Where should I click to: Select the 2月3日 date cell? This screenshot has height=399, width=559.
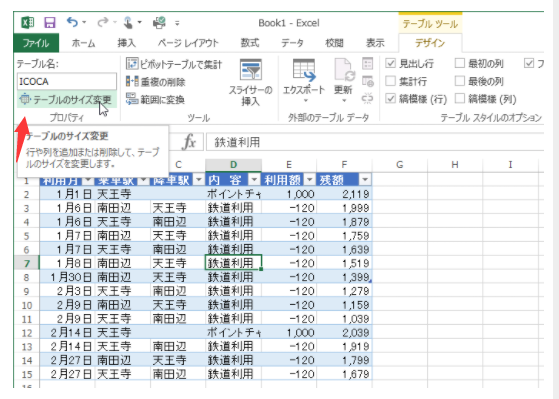tap(67, 291)
